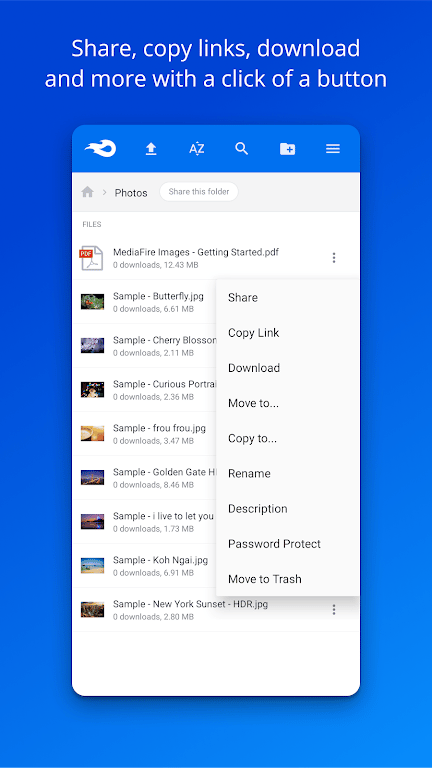Tap the A-Z sort icon
Screen dimensions: 432x768
(x=196, y=149)
